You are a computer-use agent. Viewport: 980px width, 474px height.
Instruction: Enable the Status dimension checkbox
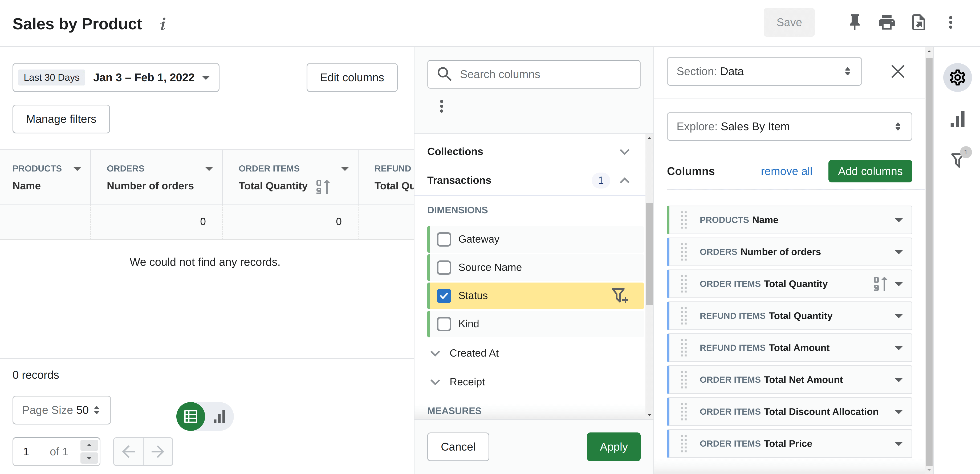click(444, 295)
